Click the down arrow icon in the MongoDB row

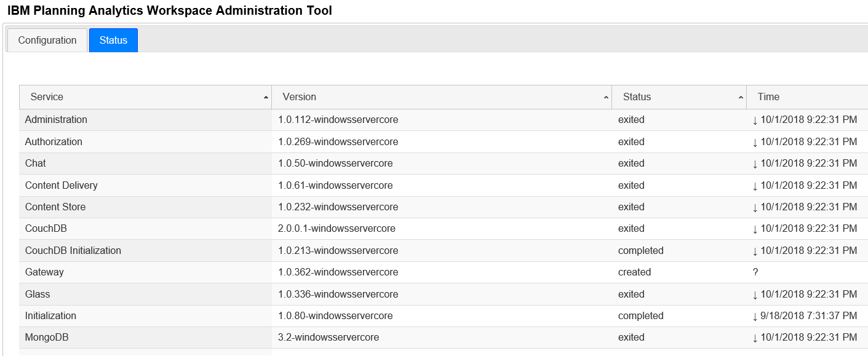point(755,338)
